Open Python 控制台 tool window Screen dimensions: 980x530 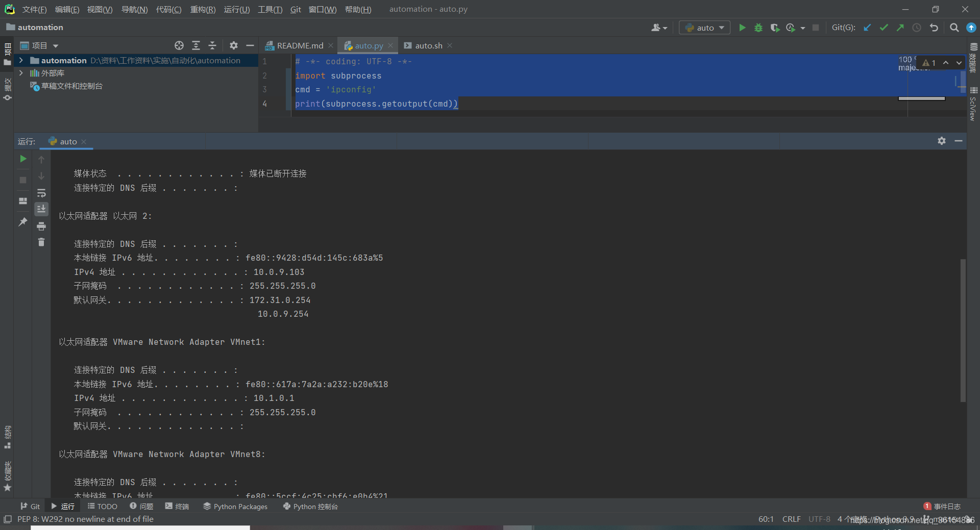click(310, 506)
